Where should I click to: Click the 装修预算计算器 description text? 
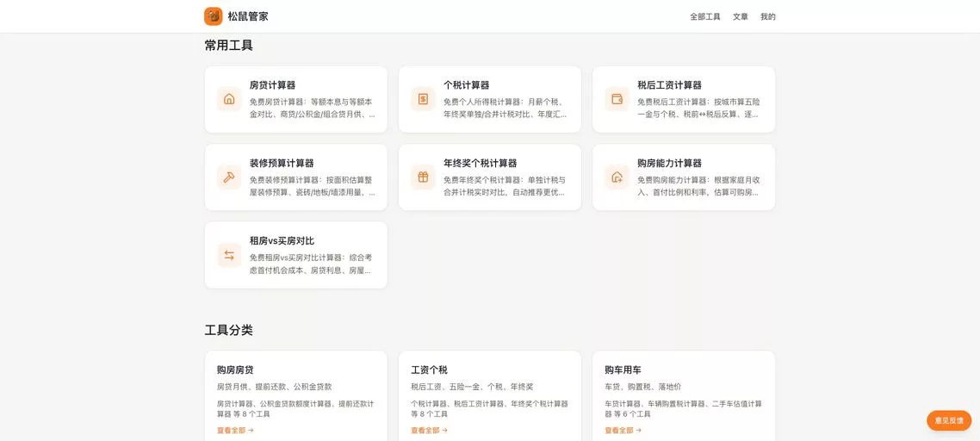[x=313, y=186]
